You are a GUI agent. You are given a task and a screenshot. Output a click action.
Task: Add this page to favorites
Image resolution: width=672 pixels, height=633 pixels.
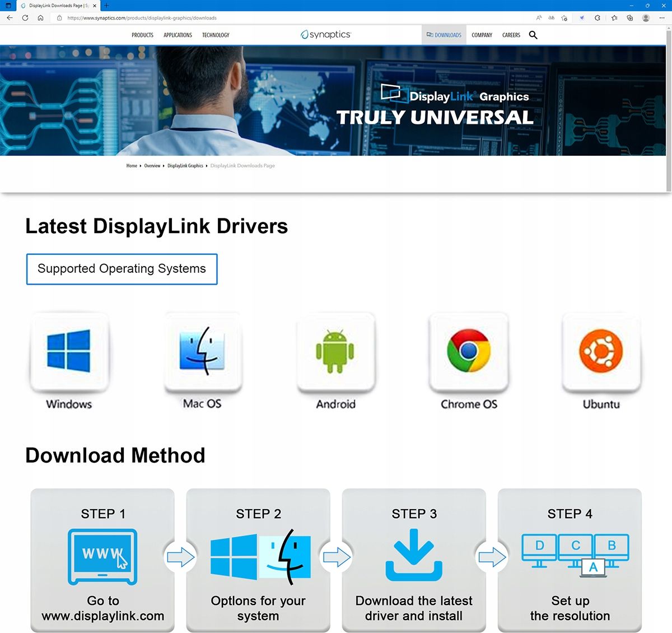(x=564, y=18)
